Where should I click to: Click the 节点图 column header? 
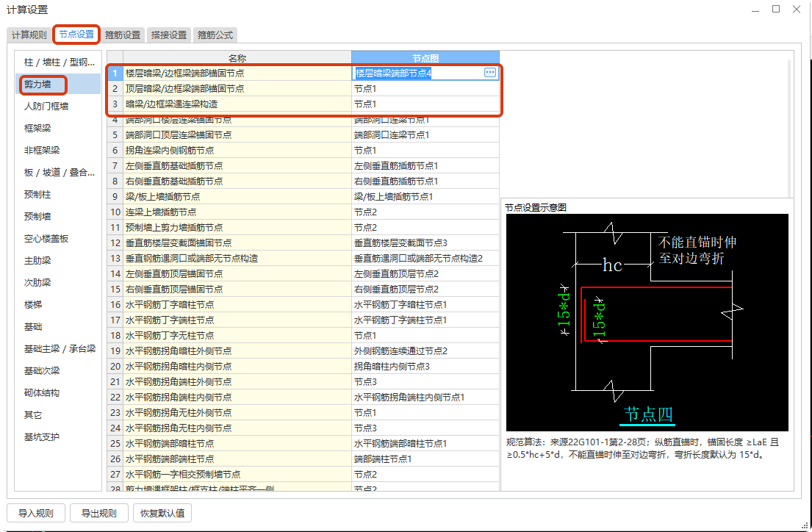(425, 58)
